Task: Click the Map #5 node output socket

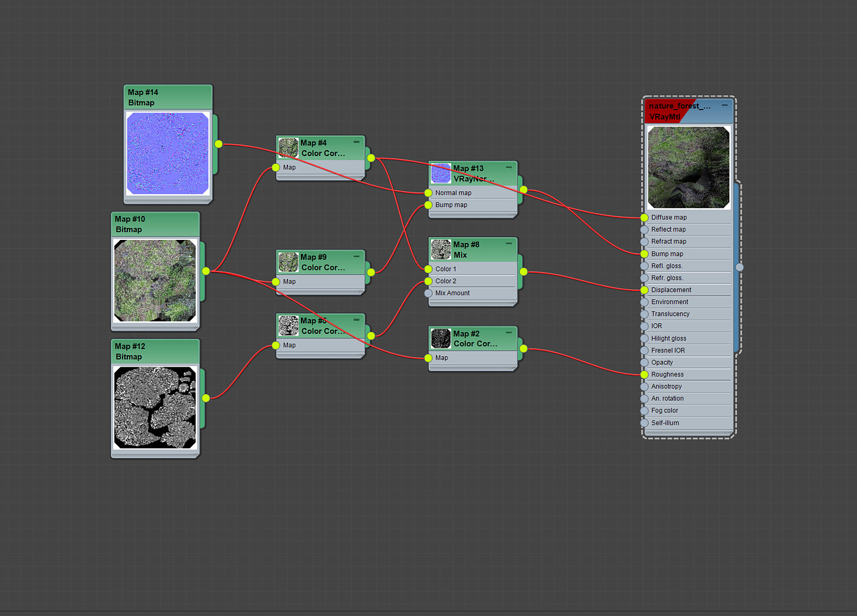Action: point(371,336)
